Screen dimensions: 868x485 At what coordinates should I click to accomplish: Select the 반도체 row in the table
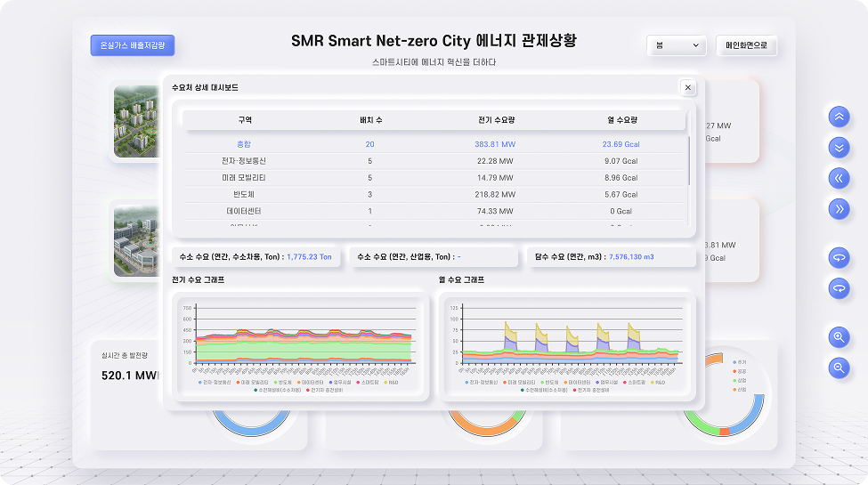coord(244,194)
